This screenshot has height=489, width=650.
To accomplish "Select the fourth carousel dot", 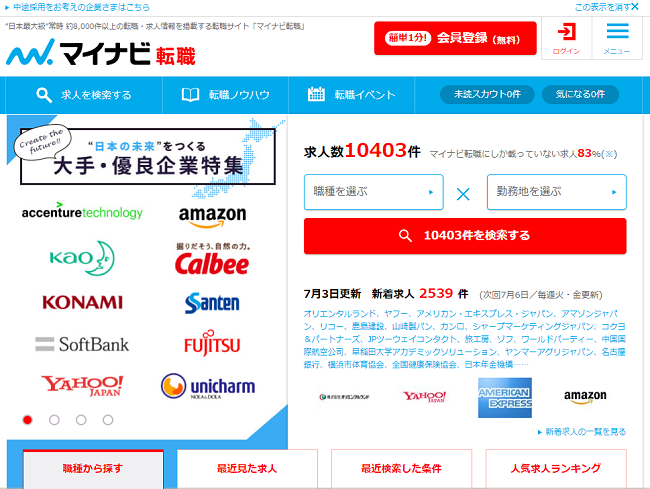I will pos(108,420).
